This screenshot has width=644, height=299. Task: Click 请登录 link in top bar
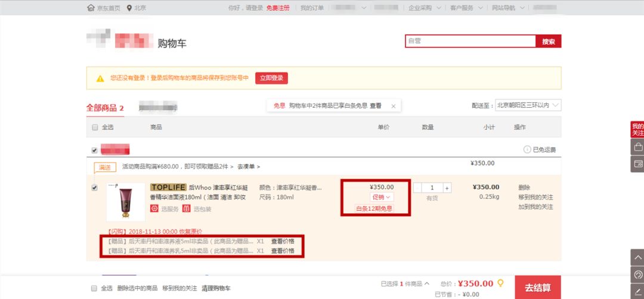coord(254,8)
